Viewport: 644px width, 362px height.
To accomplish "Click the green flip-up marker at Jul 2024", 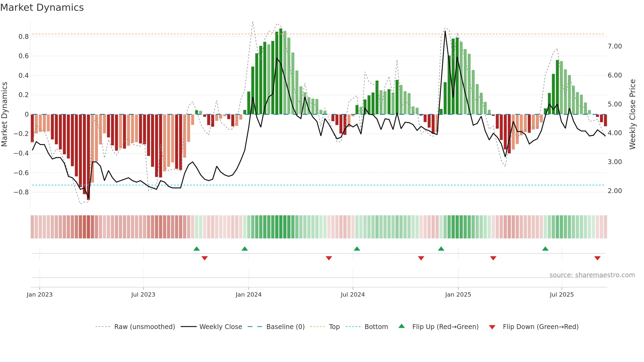I will coord(357,249).
